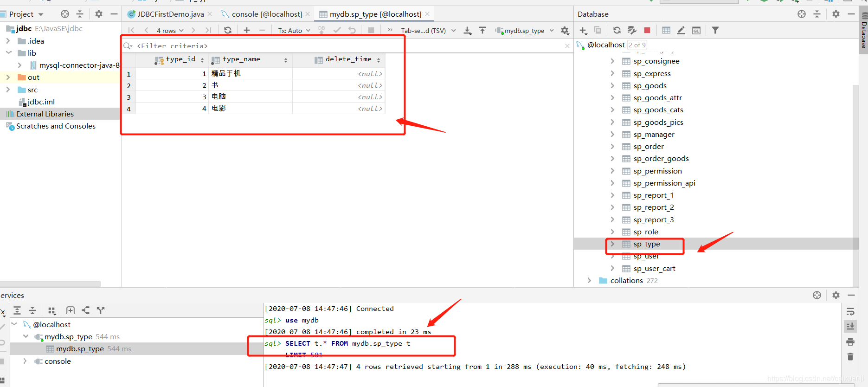This screenshot has width=868, height=387.
Task: Disconnect using red stop icon in Database panel
Action: pos(647,30)
